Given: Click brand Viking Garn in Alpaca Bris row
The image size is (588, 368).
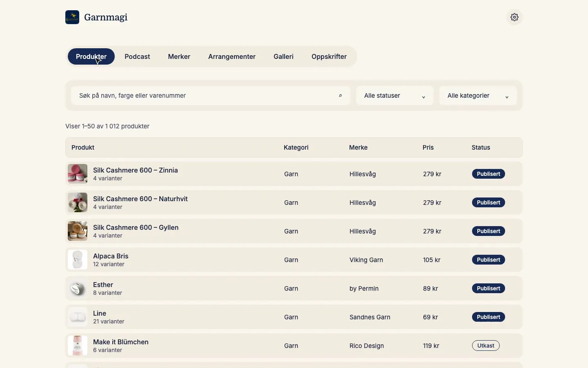Looking at the screenshot, I should click(366, 260).
